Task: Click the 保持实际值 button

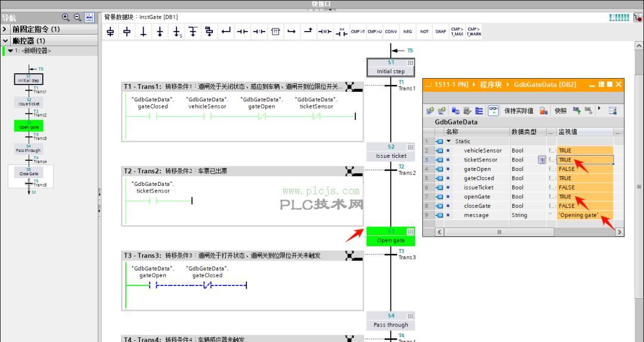Action: point(519,111)
